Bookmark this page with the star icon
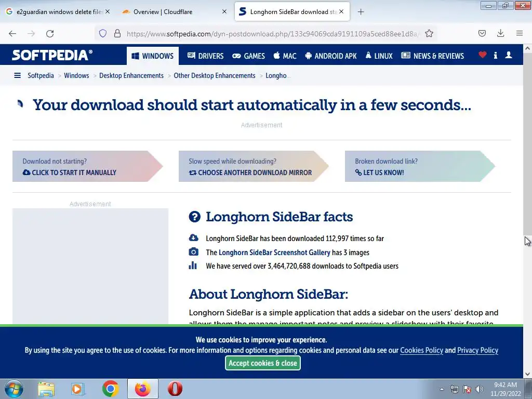The width and height of the screenshot is (532, 399). [x=429, y=33]
